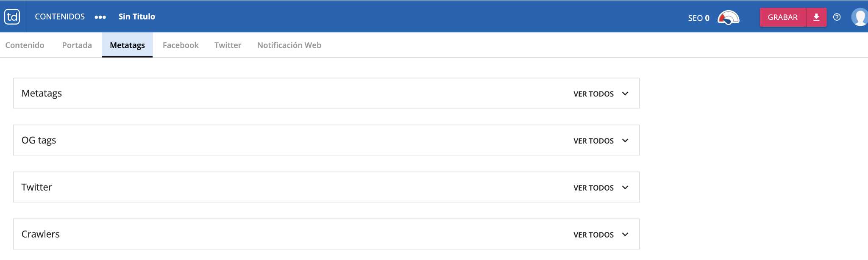Open the user profile avatar
The height and width of the screenshot is (260, 868).
coord(860,17)
